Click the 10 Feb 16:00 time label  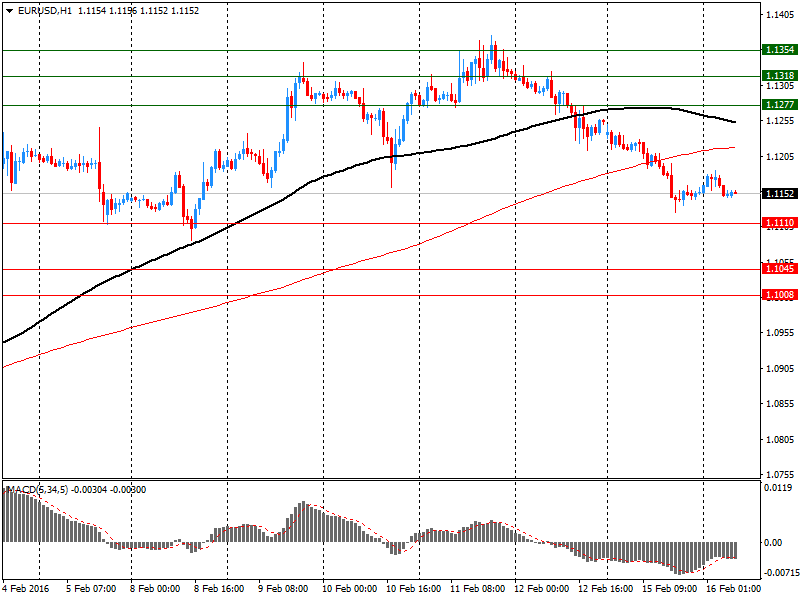414,589
